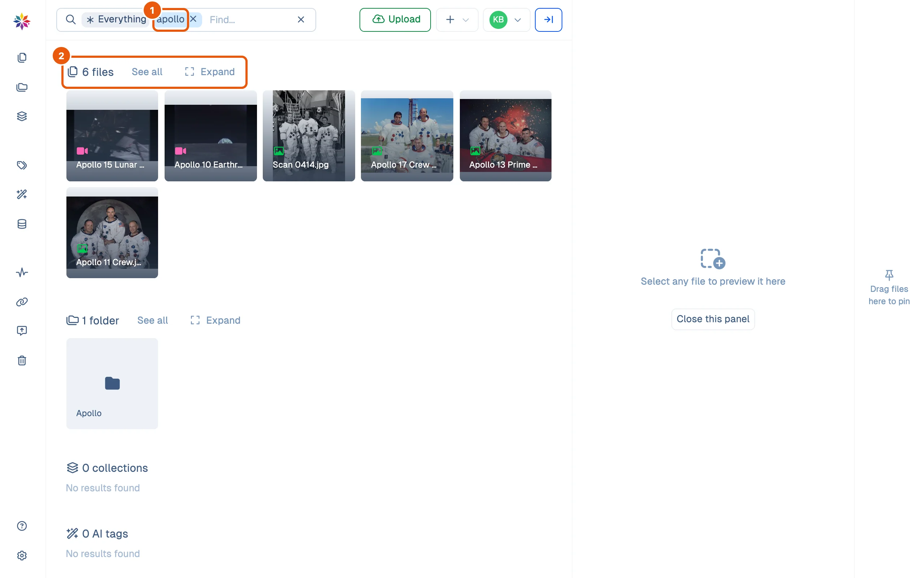
Task: Open the AI tags wand icon in sidebar
Action: [22, 195]
